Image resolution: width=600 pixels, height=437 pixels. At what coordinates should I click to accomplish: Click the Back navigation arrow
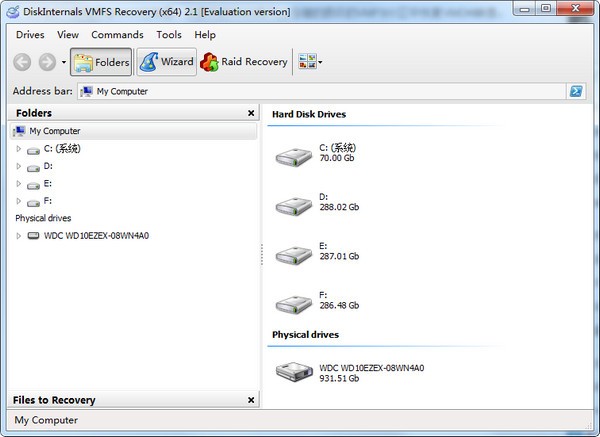[22, 62]
